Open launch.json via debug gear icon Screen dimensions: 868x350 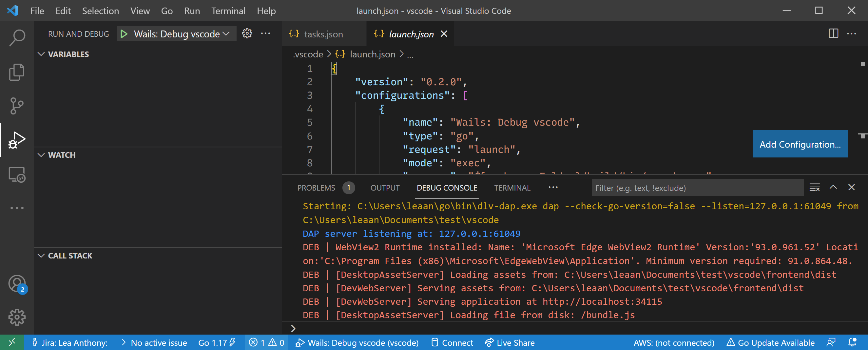coord(247,34)
